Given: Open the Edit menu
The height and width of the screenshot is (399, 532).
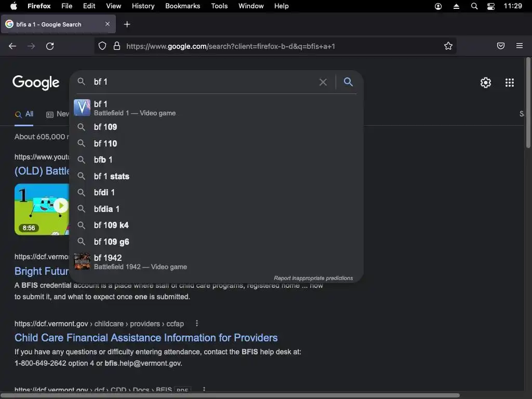Looking at the screenshot, I should point(89,6).
